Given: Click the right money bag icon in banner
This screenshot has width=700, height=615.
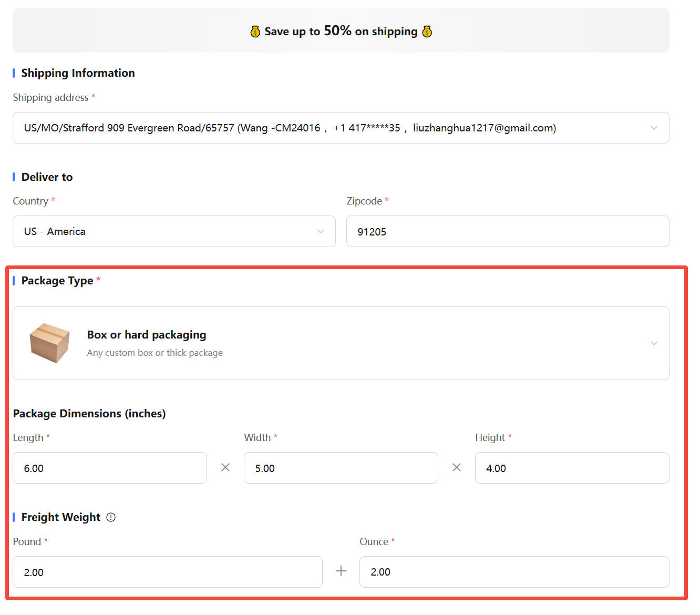Looking at the screenshot, I should (427, 32).
